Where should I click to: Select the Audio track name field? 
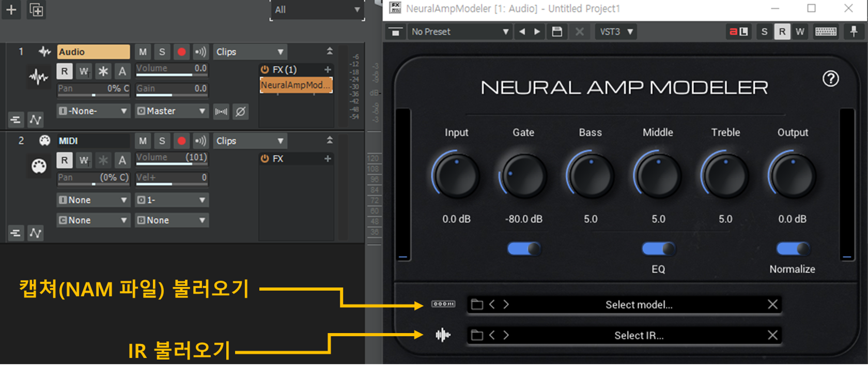[x=93, y=52]
